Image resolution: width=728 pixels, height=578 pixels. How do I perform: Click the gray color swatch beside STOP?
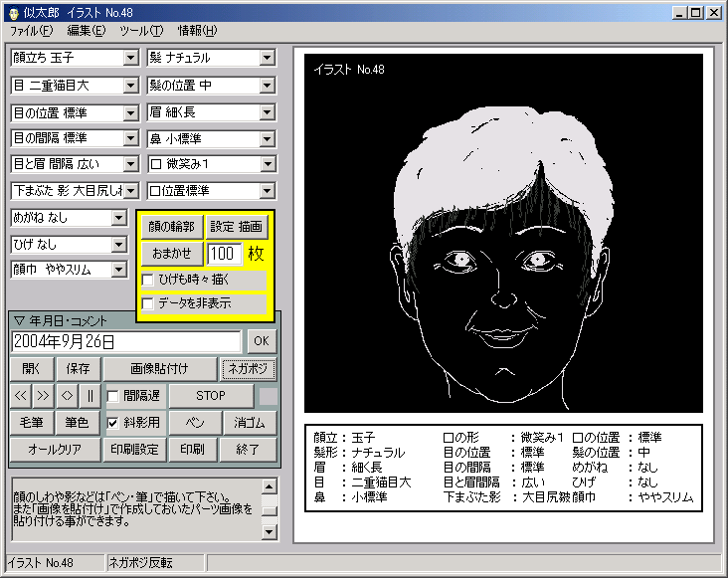pyautogui.click(x=268, y=397)
